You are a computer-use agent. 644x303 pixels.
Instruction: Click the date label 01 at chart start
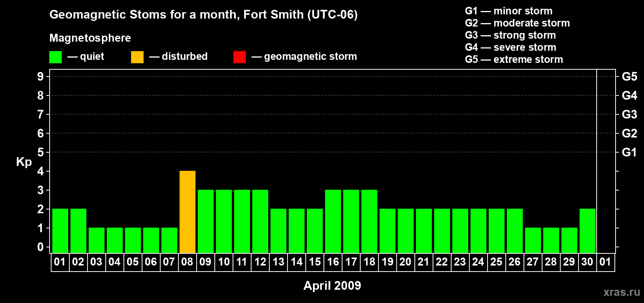(60, 262)
